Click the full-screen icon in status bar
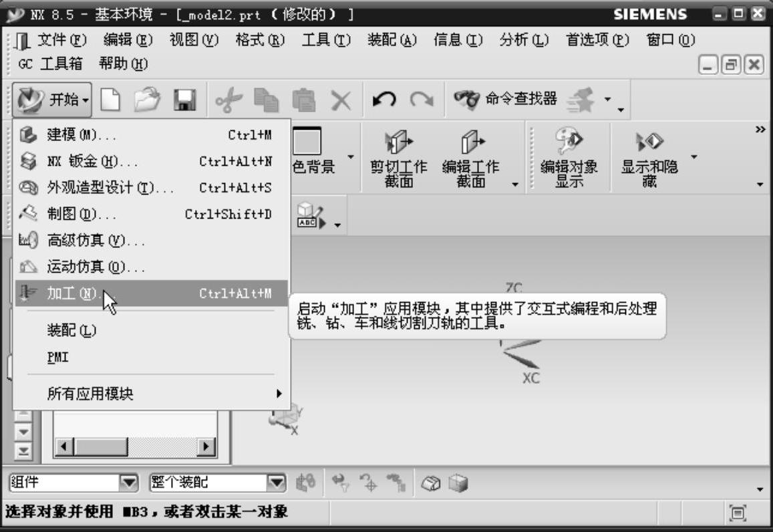Screen dimensions: 773x532 coord(738,513)
